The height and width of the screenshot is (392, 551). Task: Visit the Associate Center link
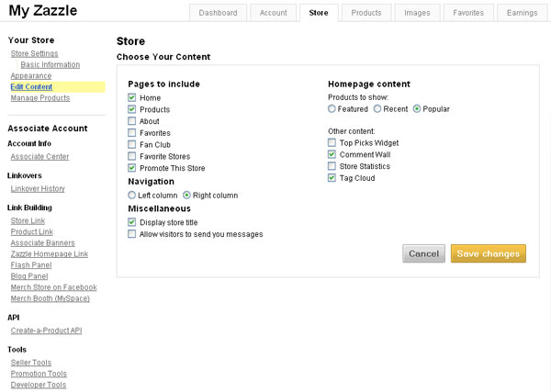pos(39,157)
